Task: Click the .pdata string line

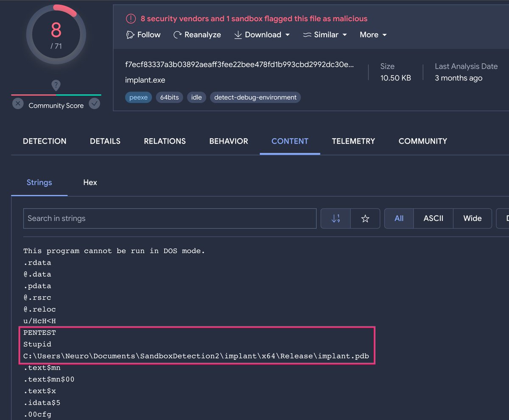Action: [x=37, y=286]
